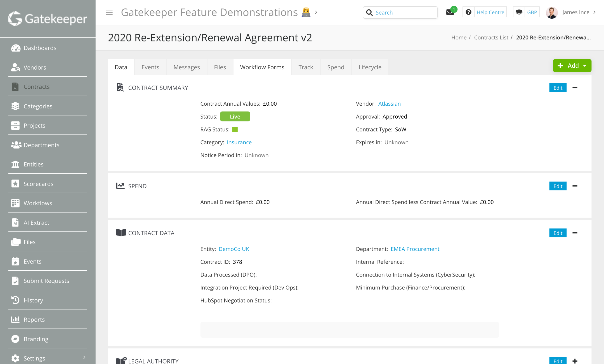Click the Atlassian vendor link

point(389,104)
